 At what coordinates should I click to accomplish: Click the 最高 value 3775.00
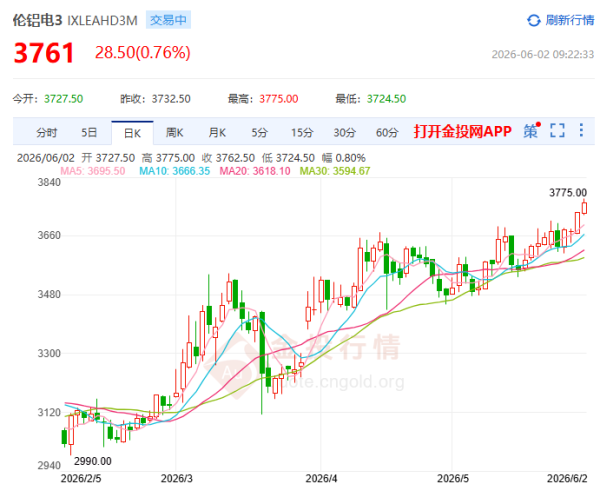click(279, 99)
